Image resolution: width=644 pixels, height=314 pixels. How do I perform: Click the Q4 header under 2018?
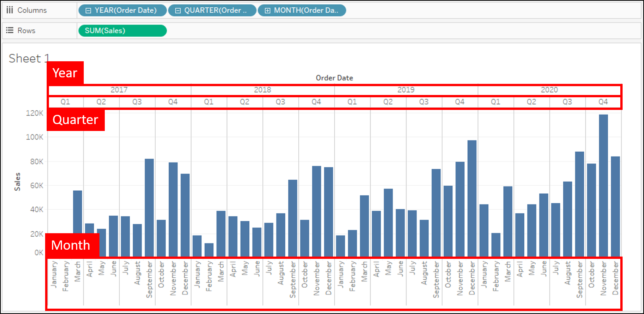[x=316, y=102]
